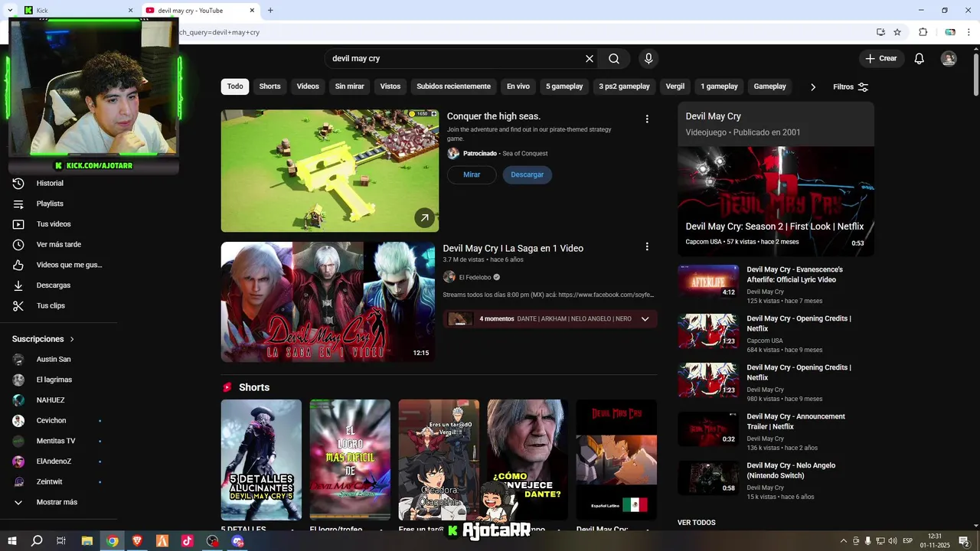Open the Windows notification center
980x551 pixels.
(x=964, y=541)
